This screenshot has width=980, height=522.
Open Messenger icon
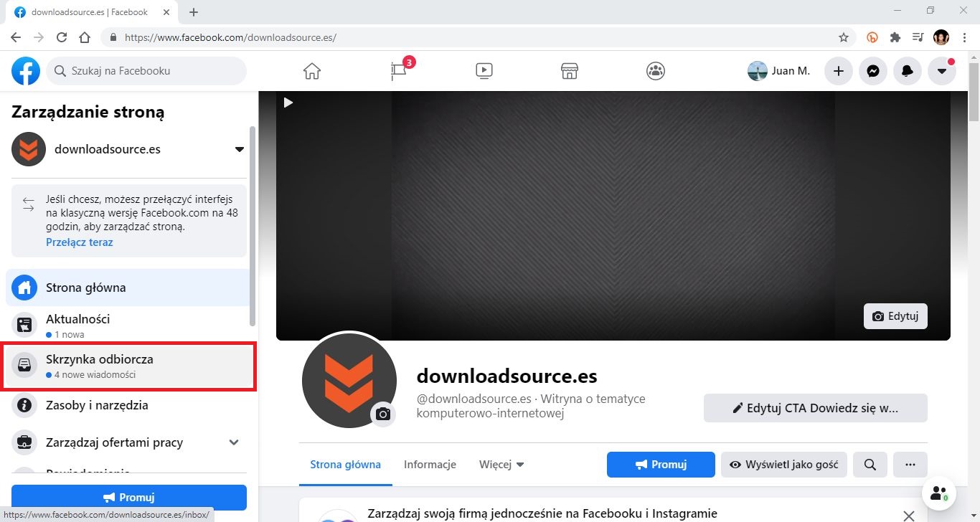click(873, 71)
